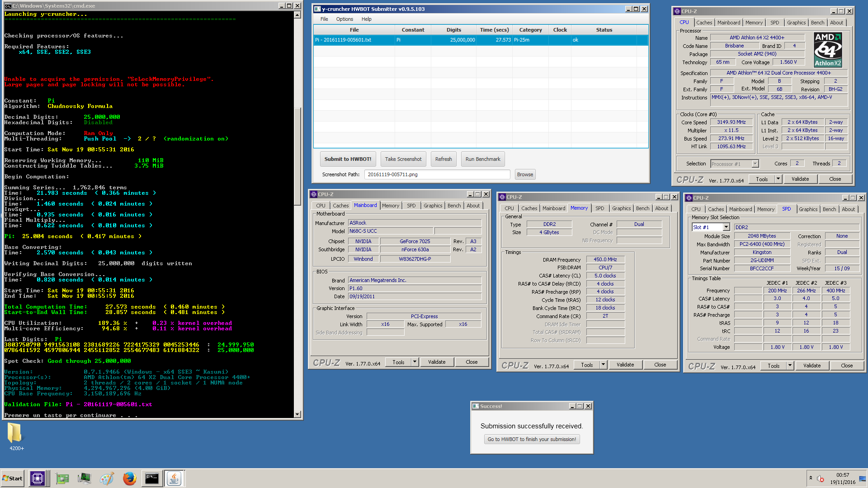This screenshot has height=488, width=868.
Task: Click the taskbar clock showing 00:57
Action: 843,475
